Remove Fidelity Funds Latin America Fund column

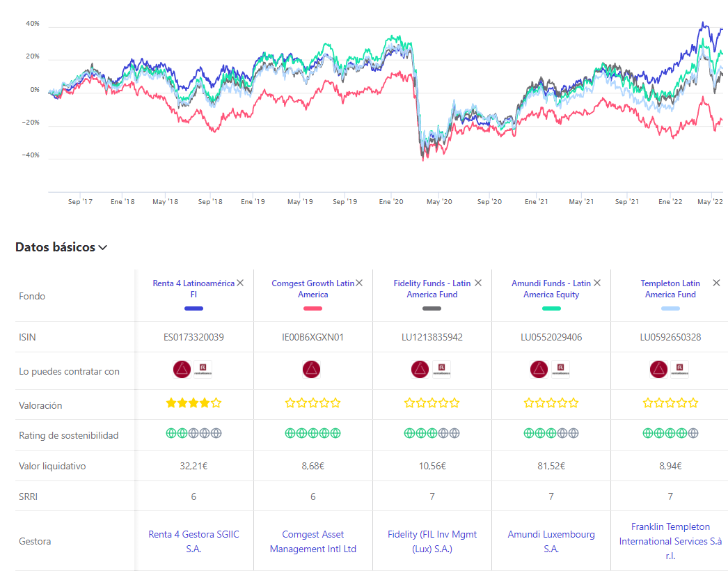(x=477, y=283)
